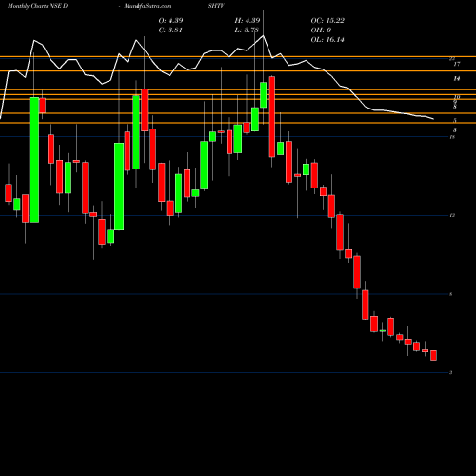Click the SHTF ticker symbol text
Screen dimensions: 476x476
pyautogui.click(x=216, y=6)
